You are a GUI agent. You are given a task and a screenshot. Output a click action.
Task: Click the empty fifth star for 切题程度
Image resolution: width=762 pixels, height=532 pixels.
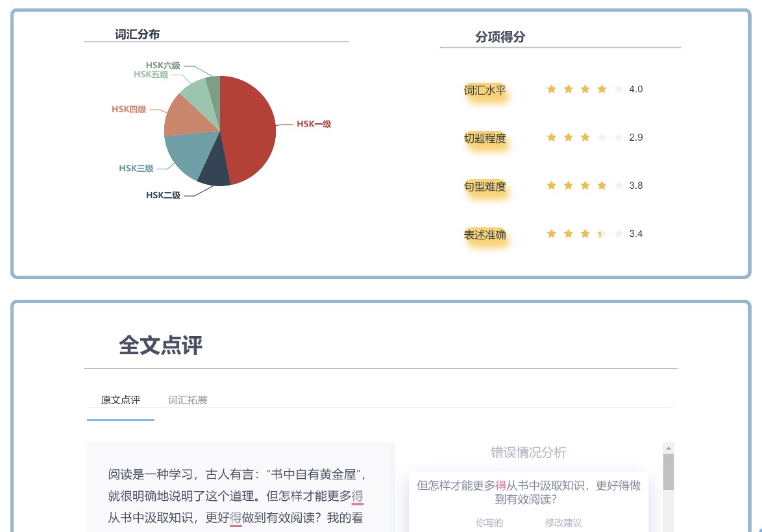(618, 137)
